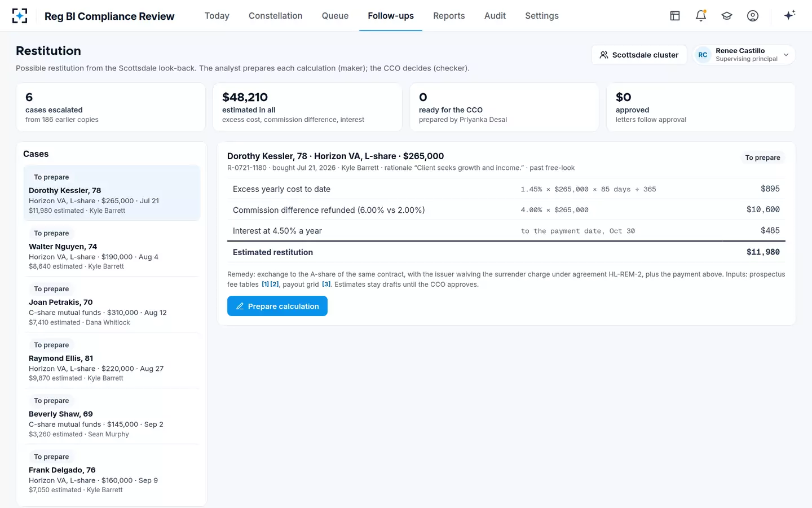This screenshot has height=508, width=812.
Task: Select the Frank Delgado, 76 case
Action: 112,472
